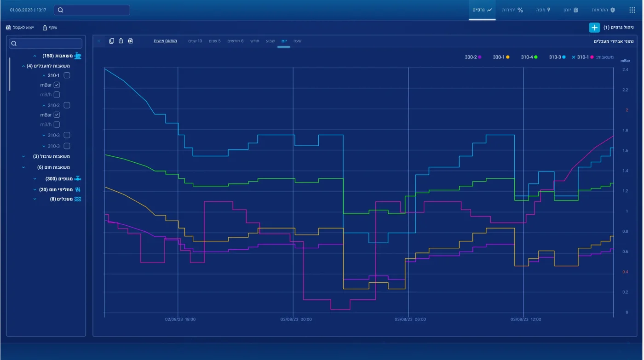
Task: Click ייצוא לאקסל export to Excel
Action: [20, 28]
